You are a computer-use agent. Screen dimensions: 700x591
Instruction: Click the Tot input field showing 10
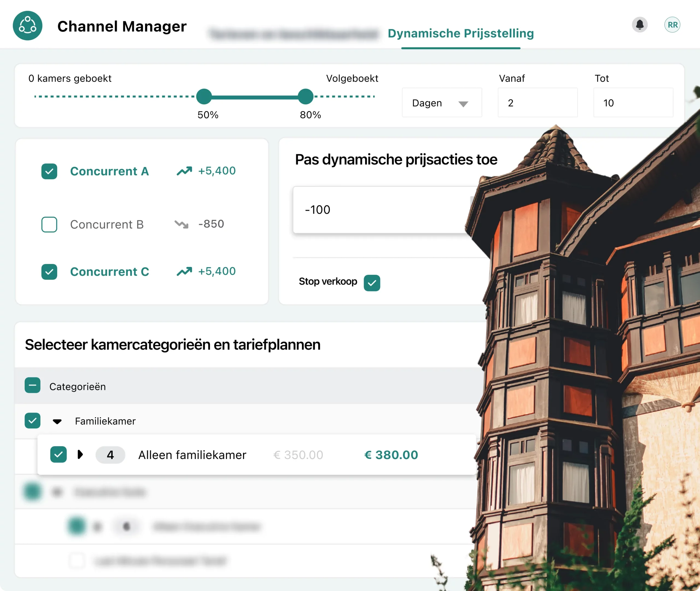[x=633, y=103]
